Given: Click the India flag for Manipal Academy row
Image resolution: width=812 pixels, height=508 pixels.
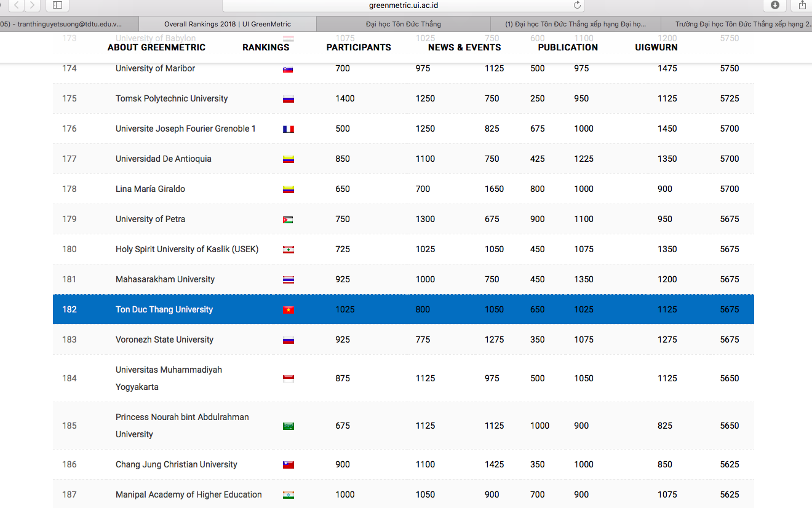Looking at the screenshot, I should pos(289,494).
